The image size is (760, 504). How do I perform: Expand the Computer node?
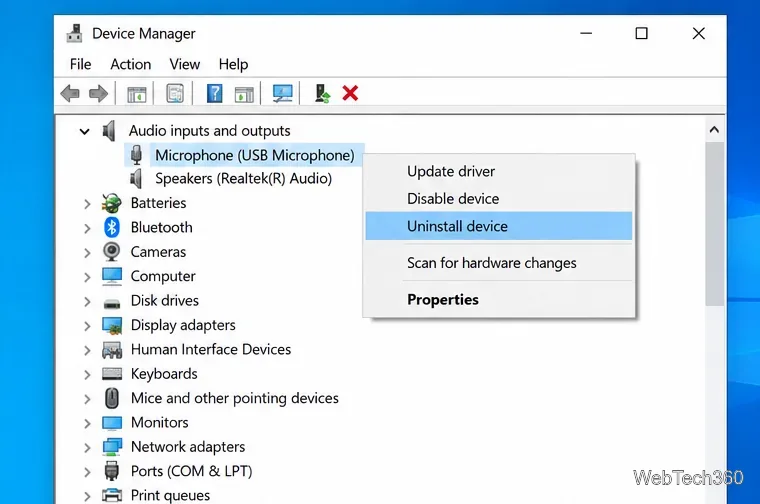click(x=87, y=277)
